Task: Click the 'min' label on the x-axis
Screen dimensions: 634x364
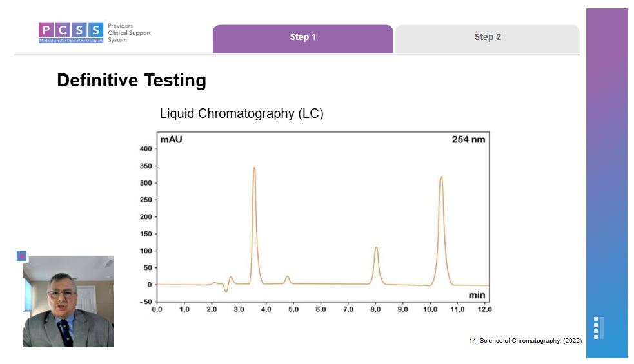Action: (x=477, y=294)
